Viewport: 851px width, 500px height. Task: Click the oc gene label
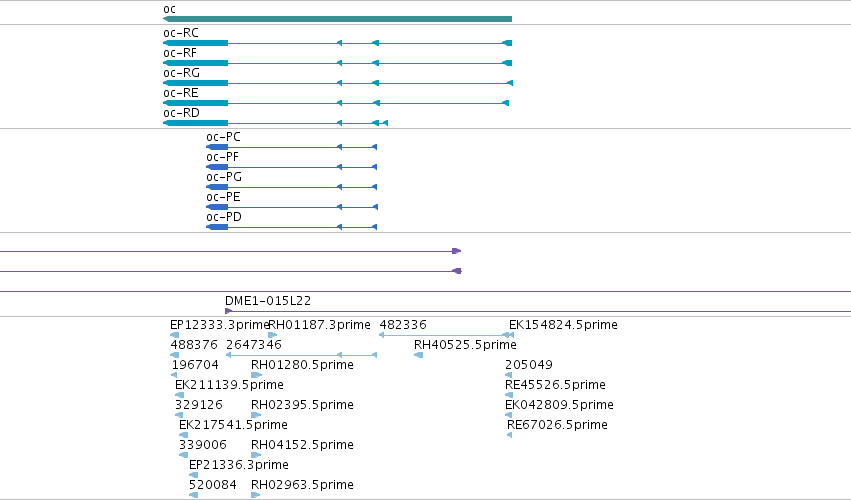(x=169, y=9)
